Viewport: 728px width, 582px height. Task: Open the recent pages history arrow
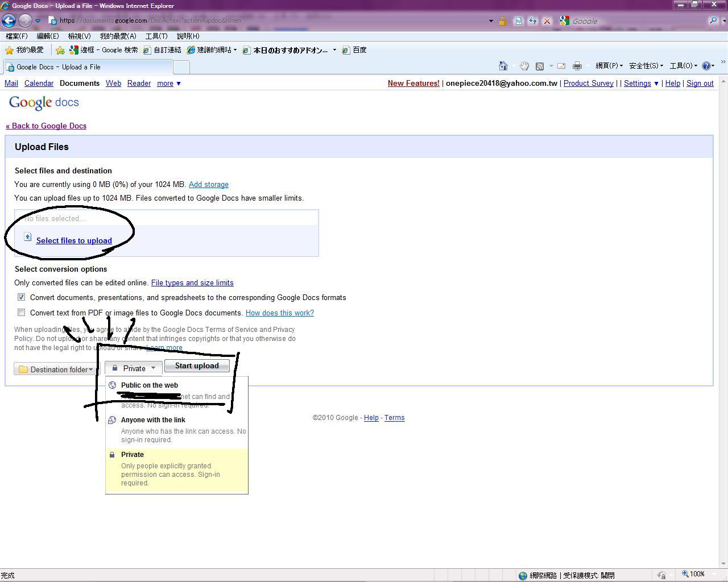click(x=38, y=21)
